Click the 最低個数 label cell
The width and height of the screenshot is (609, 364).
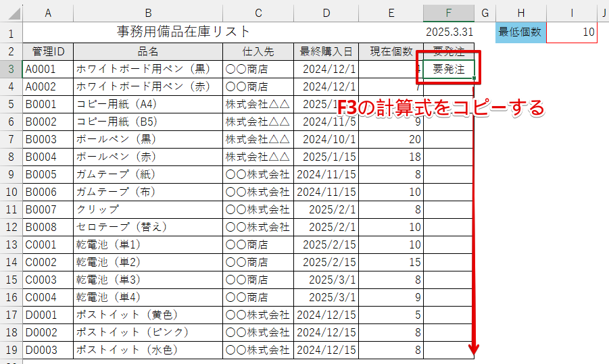[x=521, y=32]
